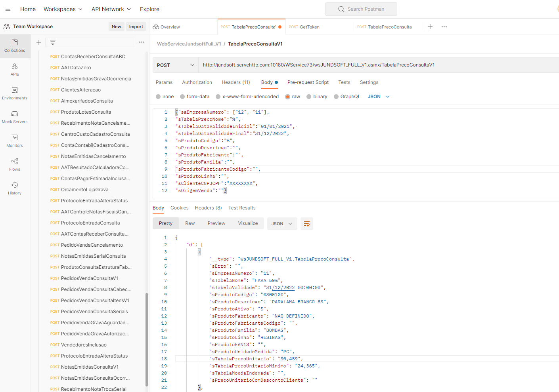Go to Home link
Viewport: 559px width, 392px height.
(x=28, y=9)
